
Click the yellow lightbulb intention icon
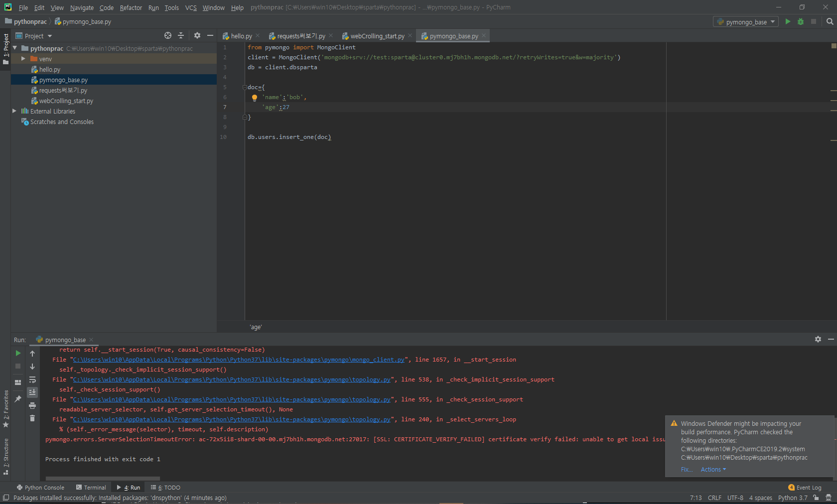pos(255,98)
